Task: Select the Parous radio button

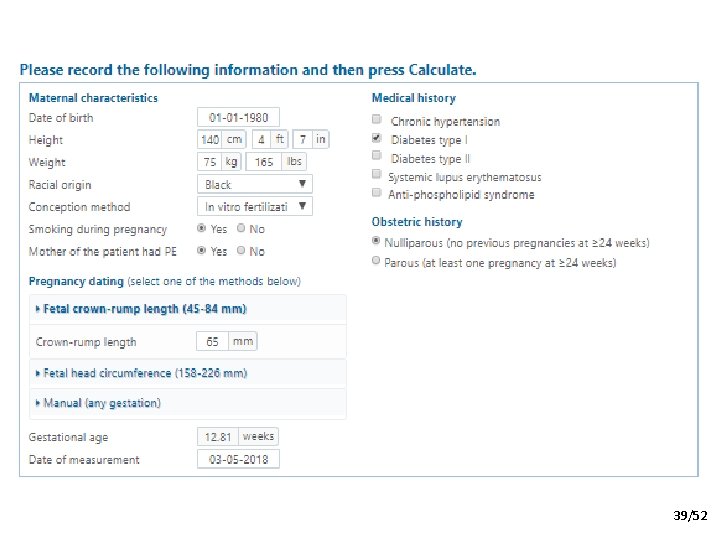Action: click(x=377, y=262)
